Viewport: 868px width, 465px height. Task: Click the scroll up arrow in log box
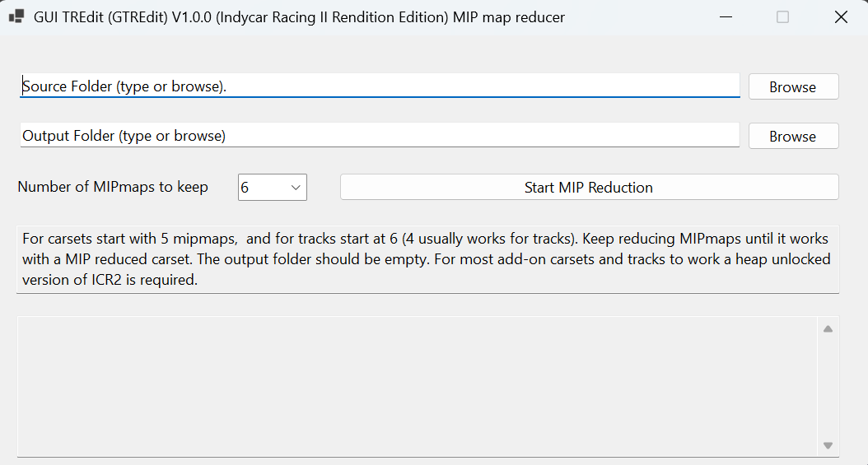click(x=828, y=329)
